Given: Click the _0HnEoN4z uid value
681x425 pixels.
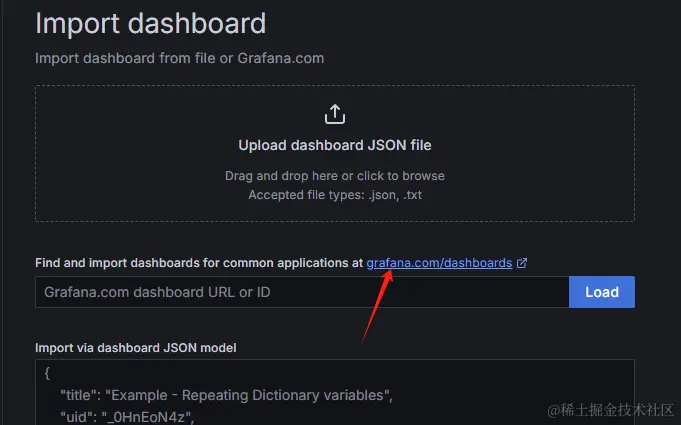Looking at the screenshot, I should pos(146,417).
